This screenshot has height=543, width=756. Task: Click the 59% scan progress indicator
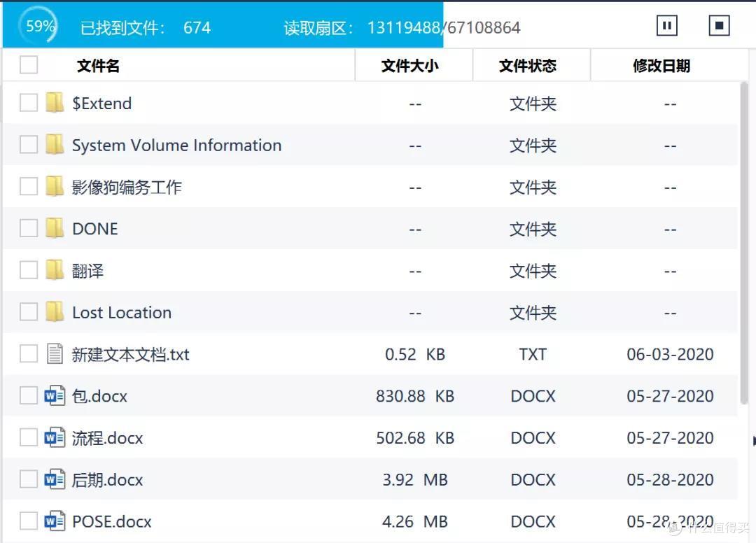point(38,25)
